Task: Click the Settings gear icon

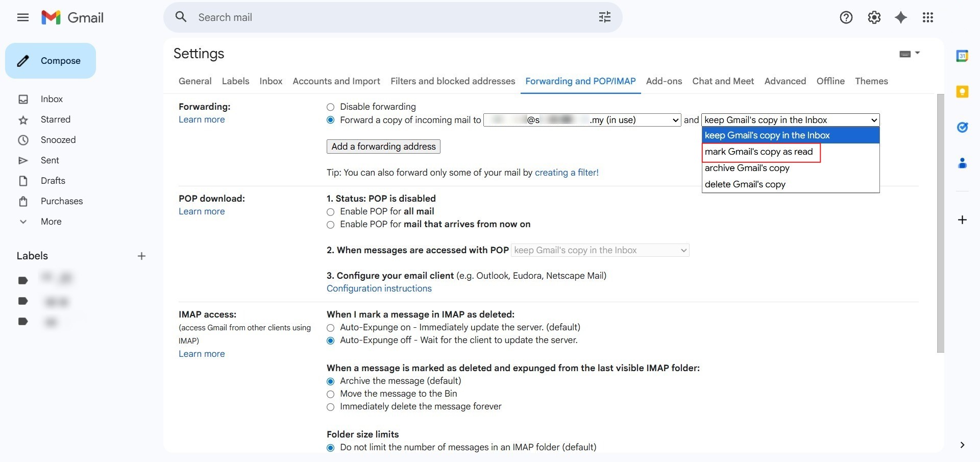Action: [x=874, y=17]
